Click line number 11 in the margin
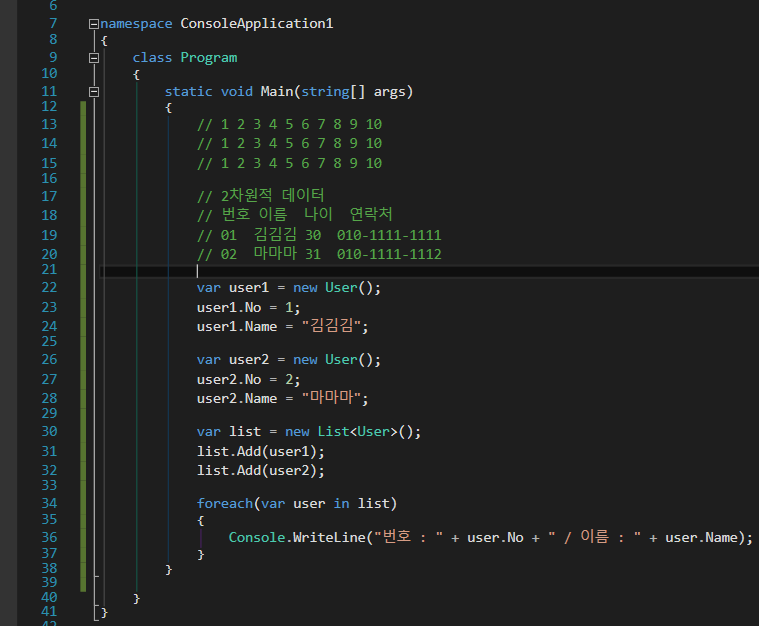The height and width of the screenshot is (626, 759). (49, 92)
